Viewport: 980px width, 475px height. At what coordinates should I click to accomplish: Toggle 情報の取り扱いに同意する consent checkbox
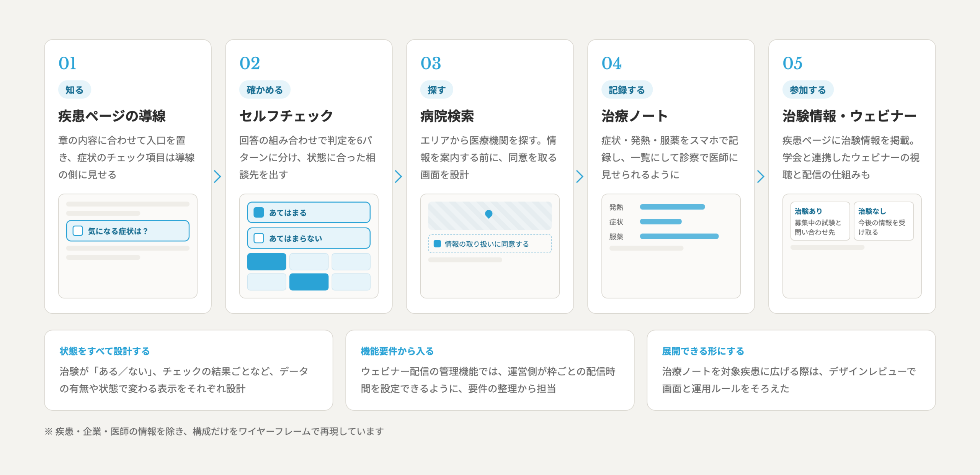coord(437,244)
